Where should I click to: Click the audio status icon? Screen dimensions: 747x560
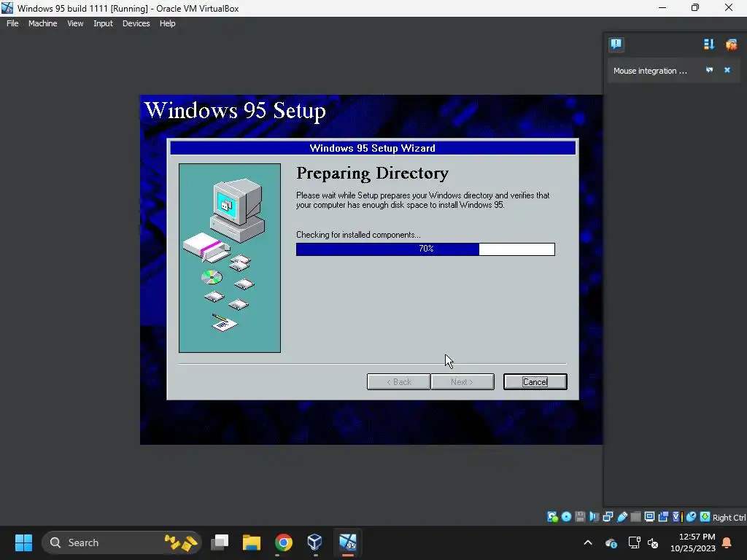coord(595,517)
